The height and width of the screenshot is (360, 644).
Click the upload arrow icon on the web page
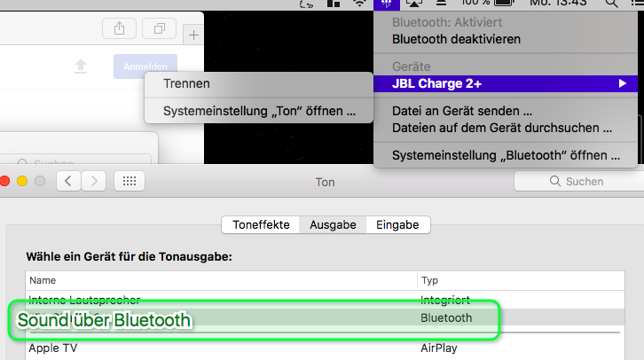coord(81,67)
